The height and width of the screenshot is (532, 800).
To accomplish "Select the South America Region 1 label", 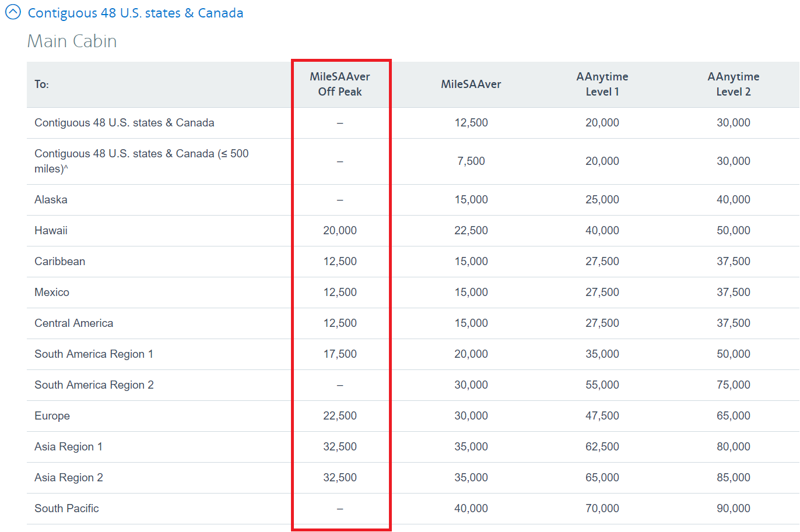I will [x=94, y=354].
